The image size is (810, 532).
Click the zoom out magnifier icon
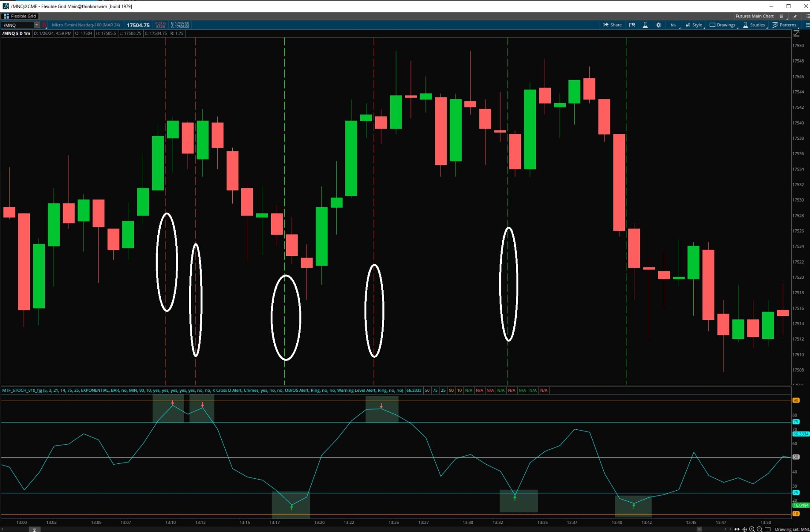[x=759, y=529]
